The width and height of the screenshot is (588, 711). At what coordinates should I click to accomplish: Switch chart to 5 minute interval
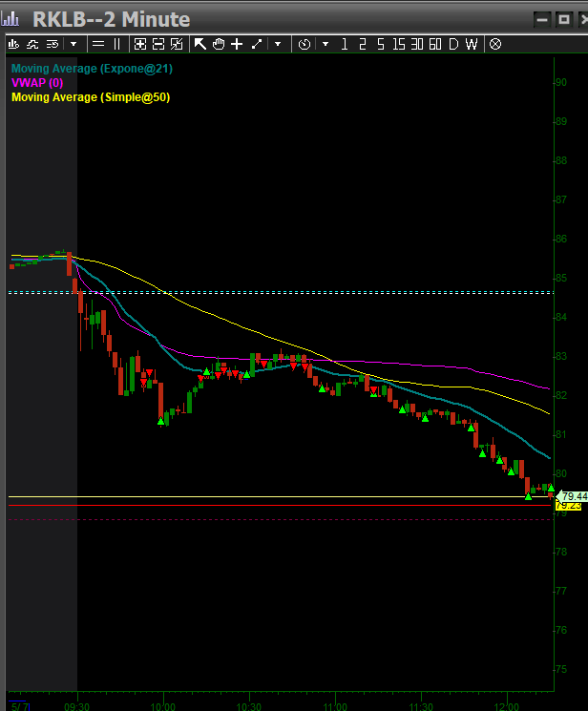381,44
